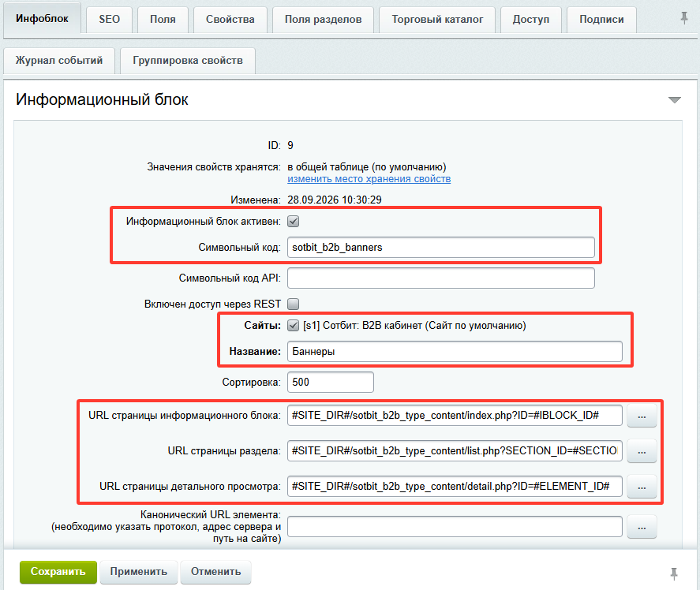Click the Информационный блок heading
Viewport: 700px width, 590px height.
[102, 99]
